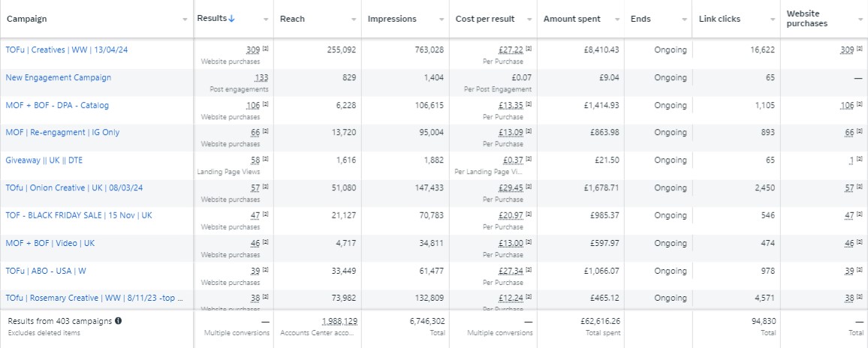
Task: Open campaign MOF + BOF - DPA - Catalog
Action: coord(57,105)
